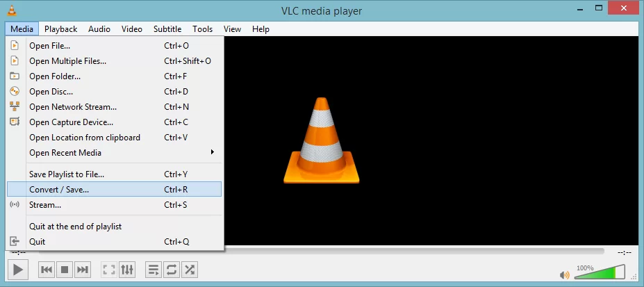The image size is (644, 287).
Task: Toggle Quit at the end of playlist
Action: coord(115,227)
